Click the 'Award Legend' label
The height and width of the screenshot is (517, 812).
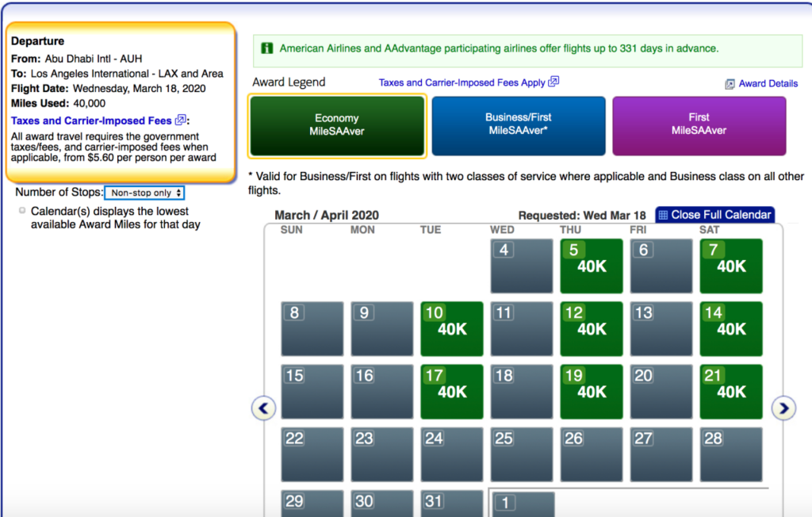[289, 82]
